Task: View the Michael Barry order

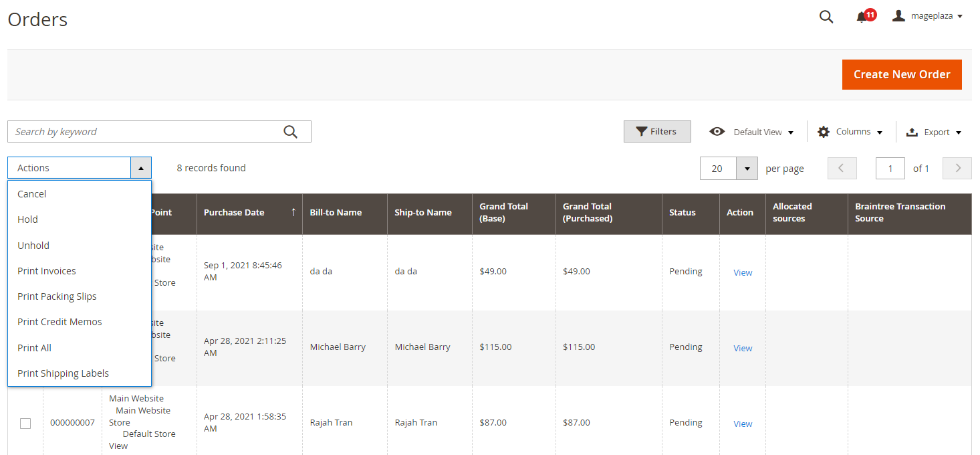Action: [743, 348]
